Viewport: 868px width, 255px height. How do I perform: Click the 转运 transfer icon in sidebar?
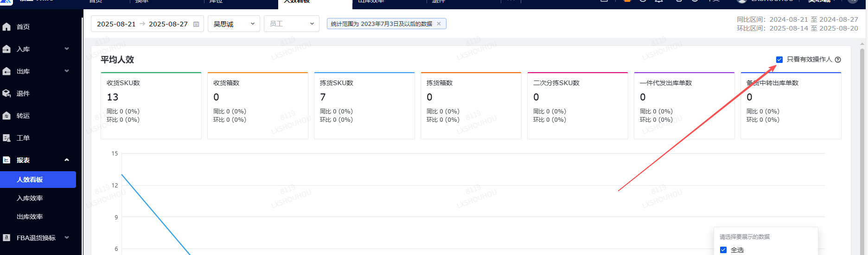point(6,116)
